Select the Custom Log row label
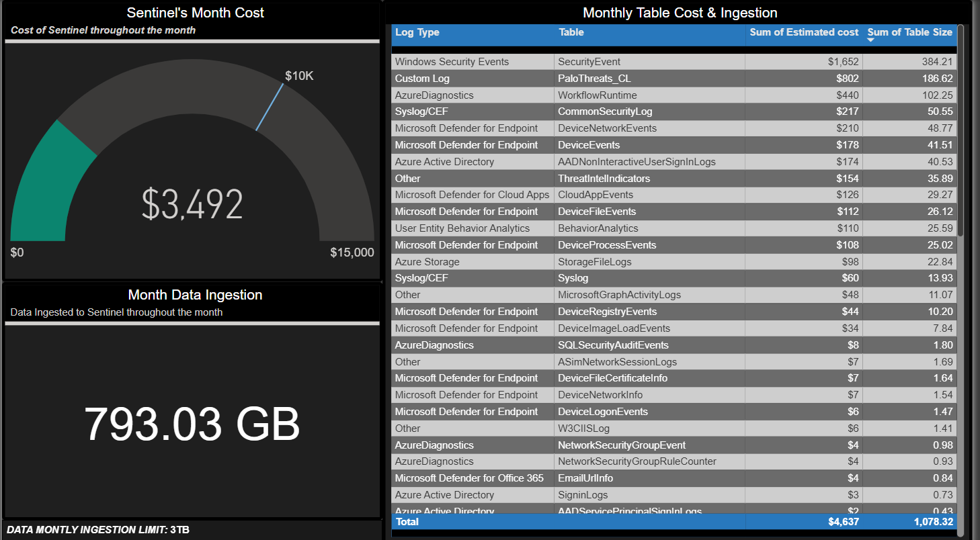This screenshot has height=540, width=980. [x=422, y=79]
